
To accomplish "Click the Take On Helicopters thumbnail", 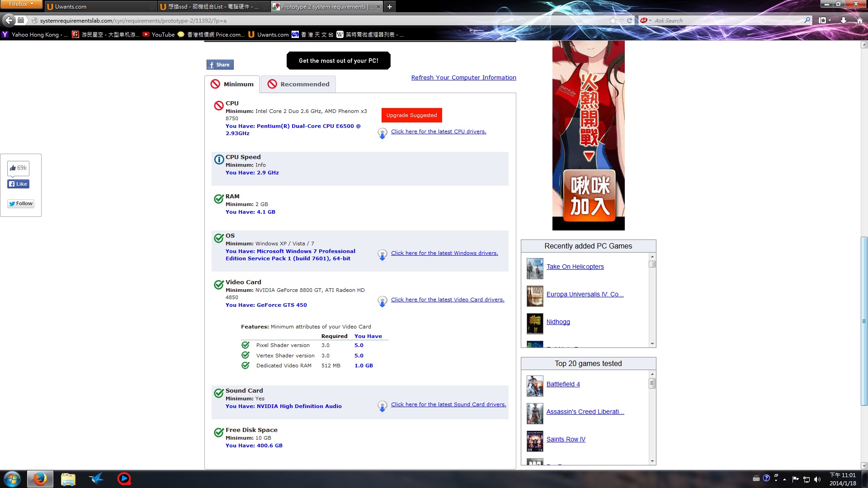I will [535, 268].
